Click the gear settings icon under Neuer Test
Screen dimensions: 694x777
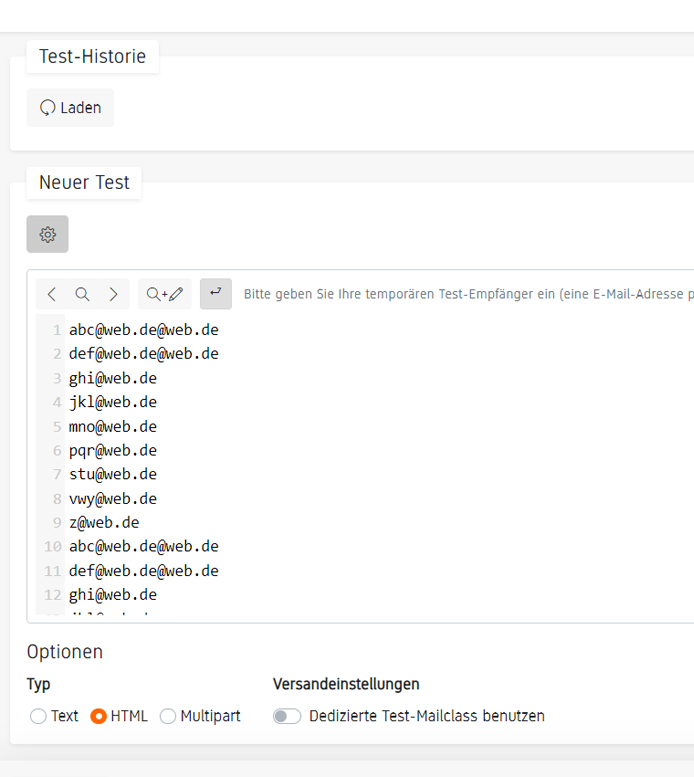coord(47,234)
